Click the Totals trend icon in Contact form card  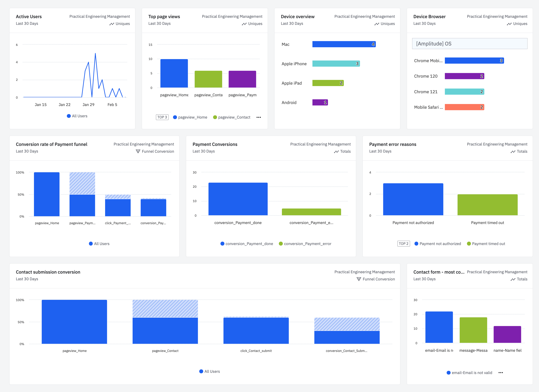coord(513,279)
